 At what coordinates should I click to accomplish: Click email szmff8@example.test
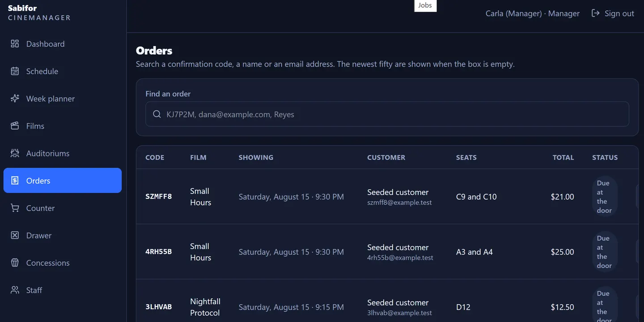click(x=399, y=203)
